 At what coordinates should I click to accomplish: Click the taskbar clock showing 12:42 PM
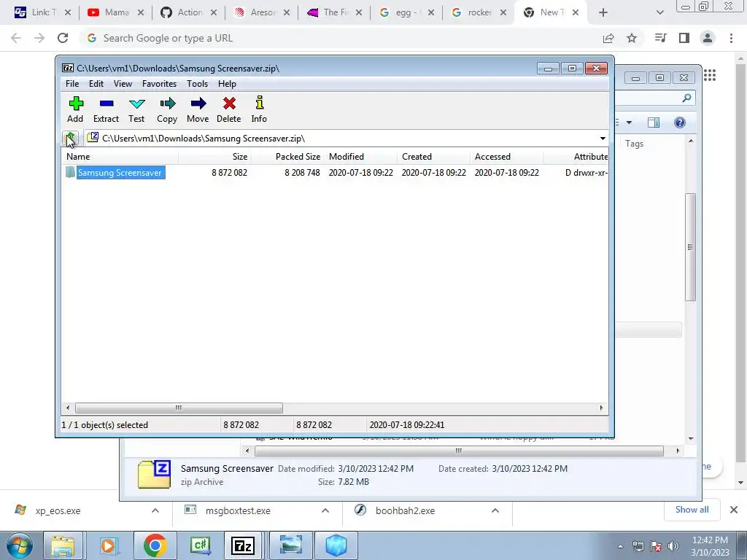point(710,546)
